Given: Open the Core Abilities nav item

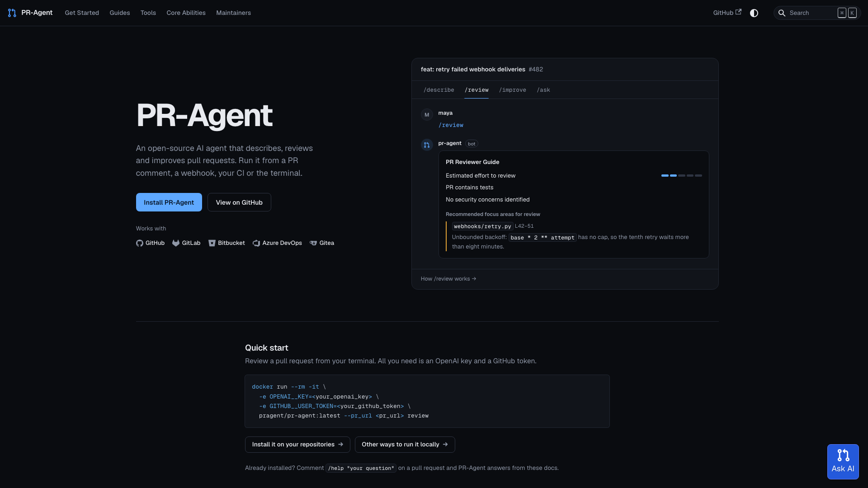Looking at the screenshot, I should (186, 13).
